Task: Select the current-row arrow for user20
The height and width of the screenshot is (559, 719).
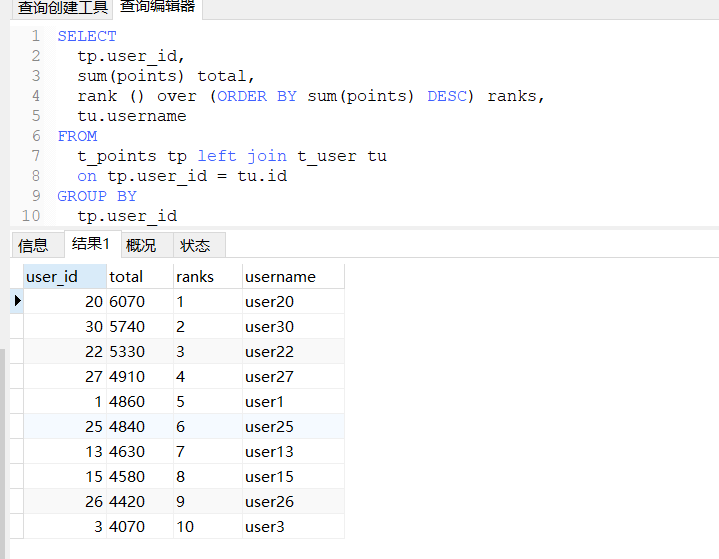Action: click(x=17, y=301)
